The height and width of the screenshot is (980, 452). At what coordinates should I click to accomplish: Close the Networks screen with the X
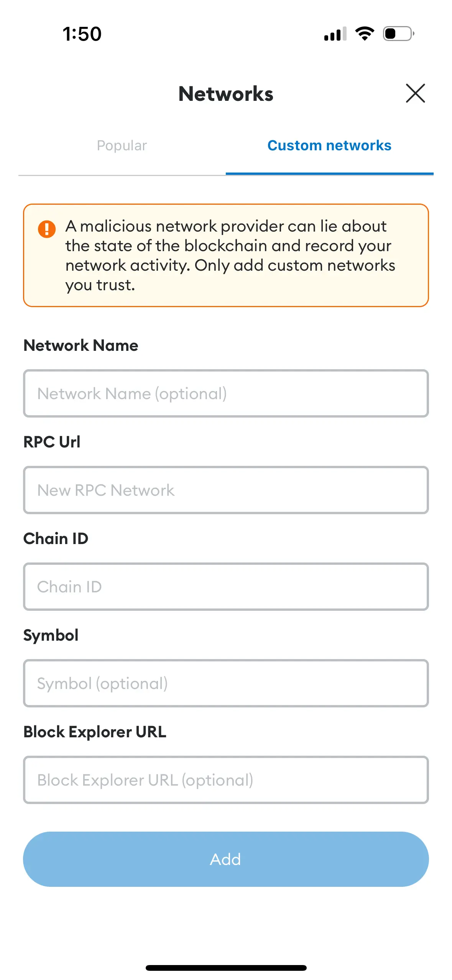pyautogui.click(x=415, y=93)
